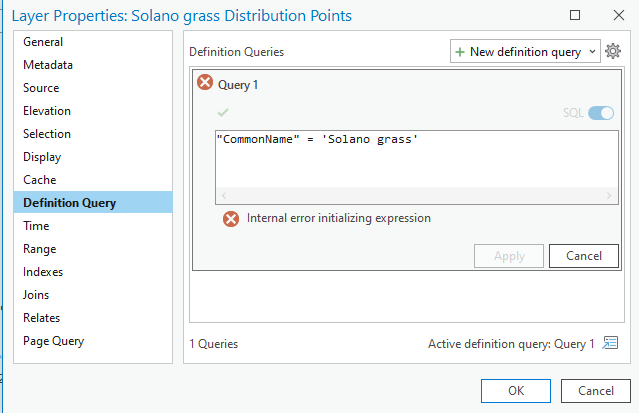Click the horizontal scrollbar in query box
This screenshot has width=639, height=413.
pos(416,195)
